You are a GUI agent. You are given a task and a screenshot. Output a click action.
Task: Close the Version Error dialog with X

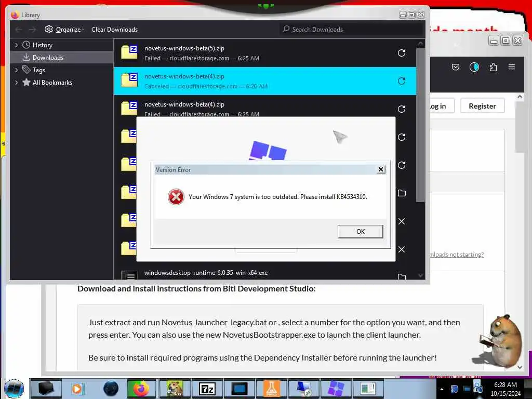[381, 169]
